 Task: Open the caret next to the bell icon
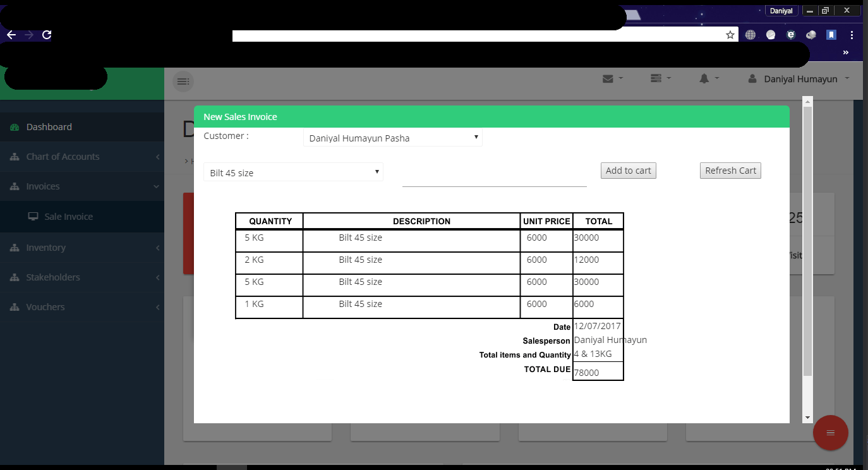coord(717,78)
